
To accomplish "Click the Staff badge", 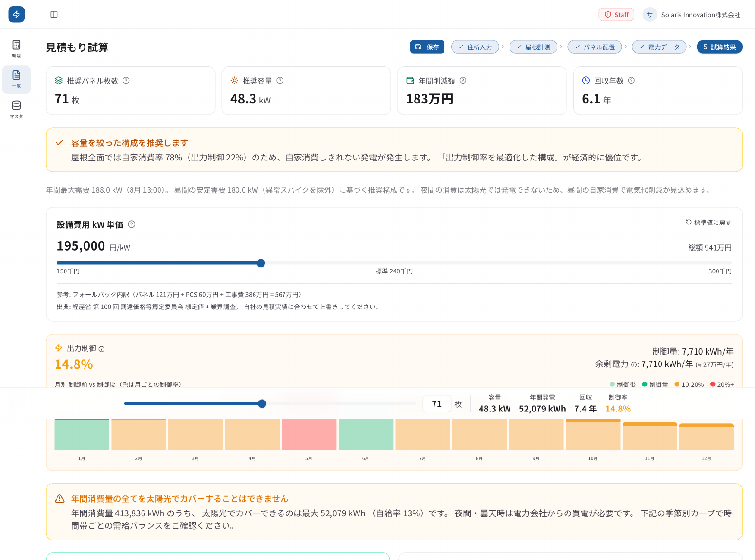I will point(616,15).
